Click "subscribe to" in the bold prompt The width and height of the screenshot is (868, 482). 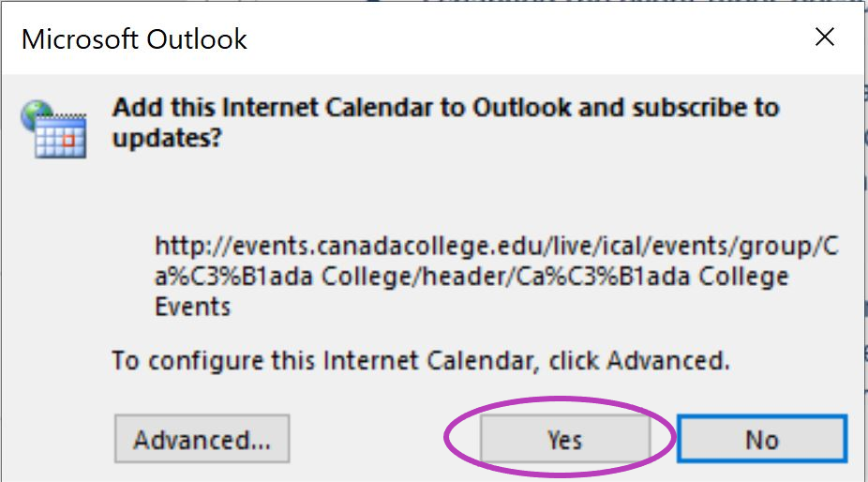pos(706,108)
